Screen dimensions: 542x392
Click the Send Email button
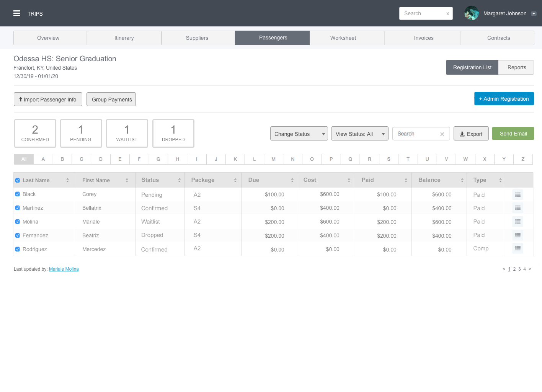tap(513, 133)
